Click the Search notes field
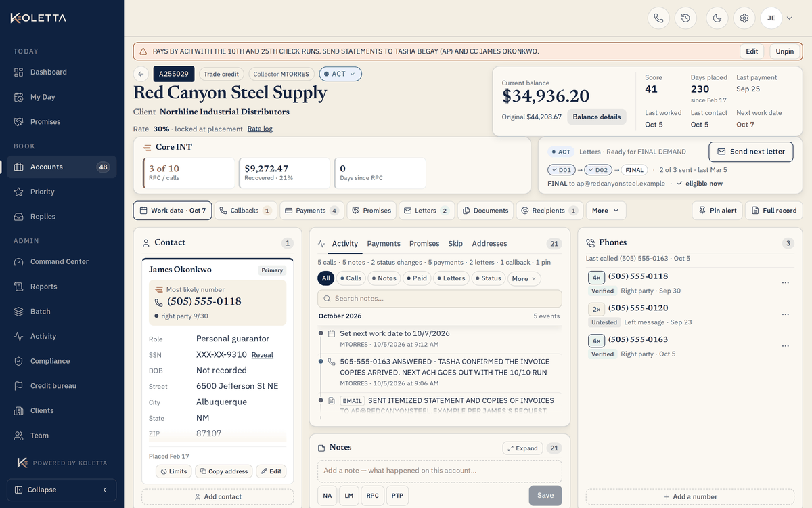This screenshot has height=508, width=812. click(x=440, y=299)
